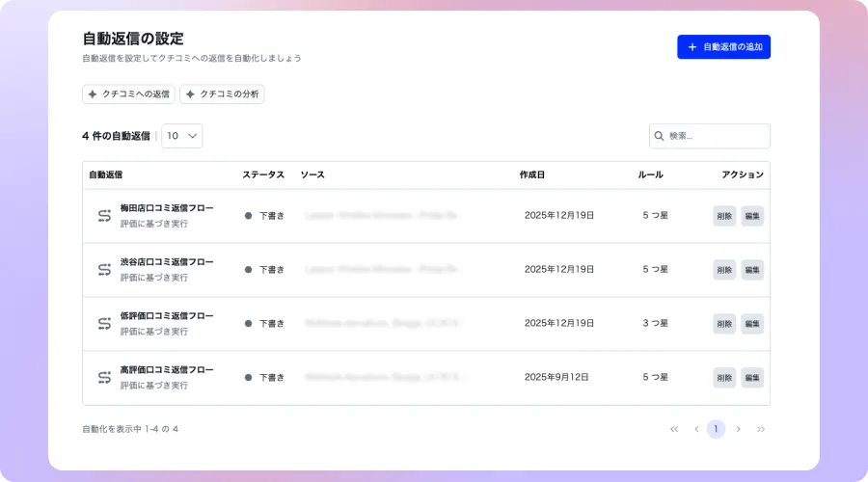Delete the 渋谷店口コミ返信フロー row via 削除

[724, 270]
